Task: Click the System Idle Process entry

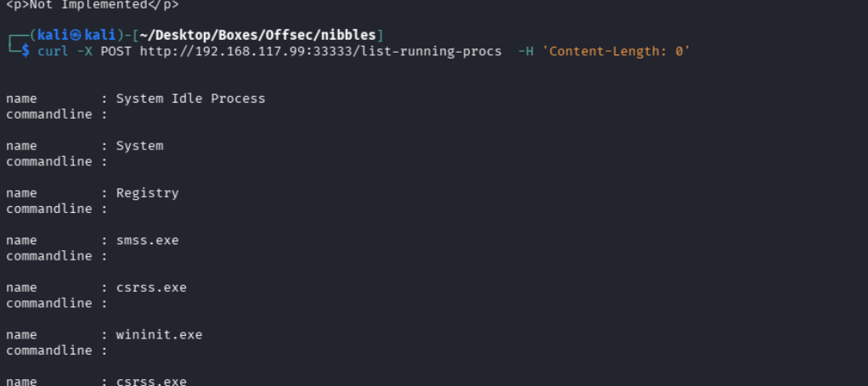Action: 190,98
